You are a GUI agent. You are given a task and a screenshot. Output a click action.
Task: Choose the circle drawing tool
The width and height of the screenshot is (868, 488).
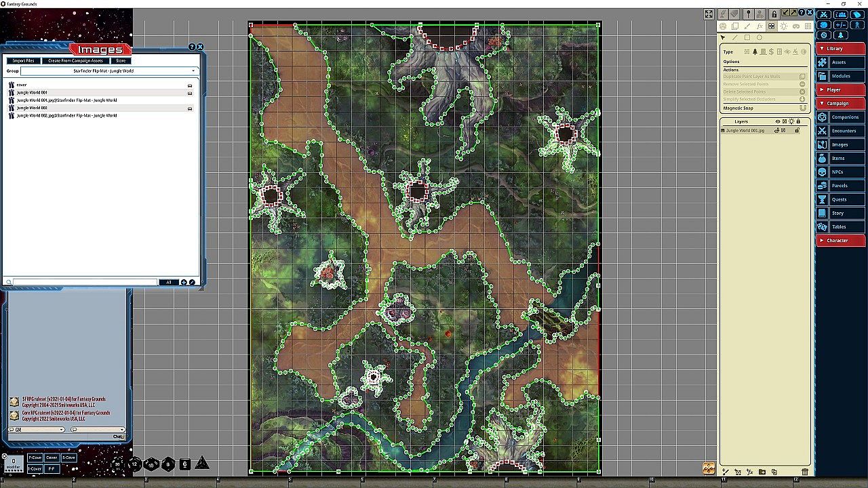pos(759,38)
